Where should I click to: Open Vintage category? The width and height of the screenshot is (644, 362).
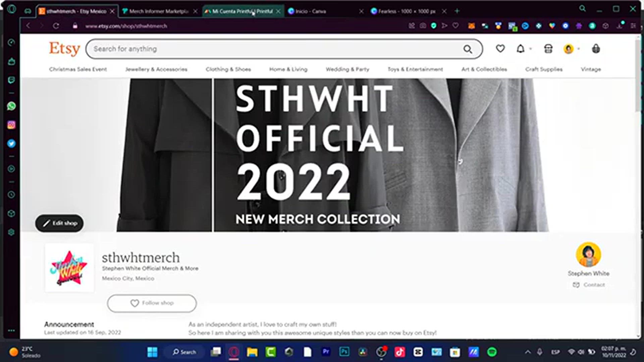[x=591, y=69]
